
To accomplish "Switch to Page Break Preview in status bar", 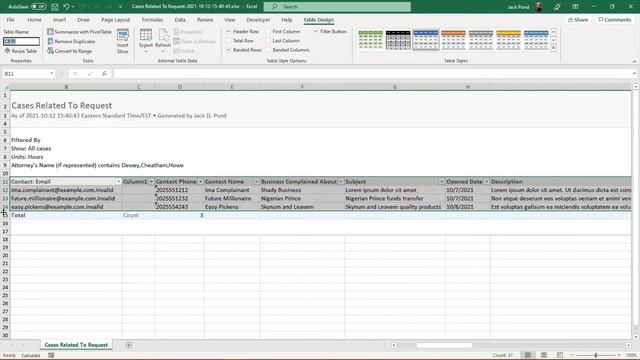I will pos(560,355).
